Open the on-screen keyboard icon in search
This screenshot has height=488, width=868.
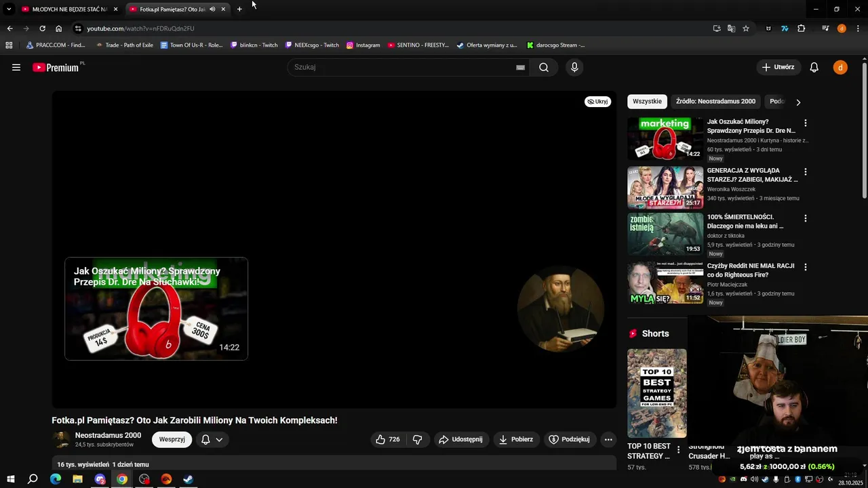[520, 67]
